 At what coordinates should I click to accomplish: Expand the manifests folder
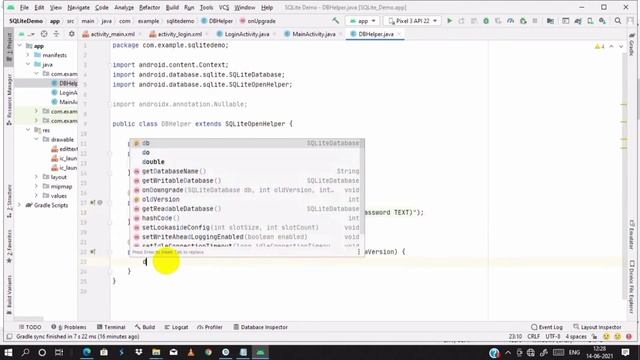point(28,55)
